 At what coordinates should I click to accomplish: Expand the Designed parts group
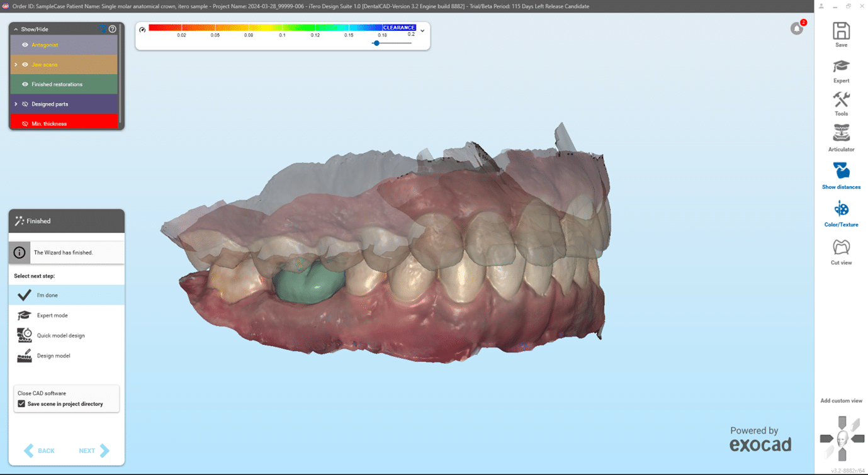(x=16, y=104)
